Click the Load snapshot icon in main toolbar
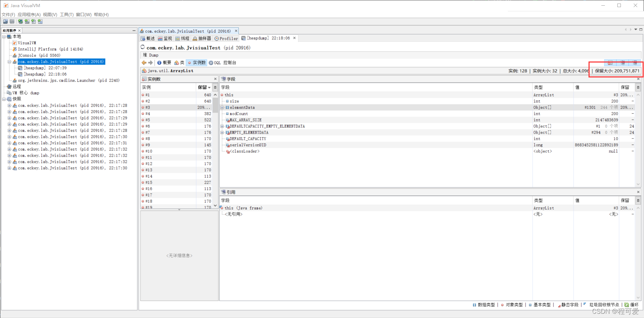Image resolution: width=644 pixels, height=318 pixels. tap(5, 21)
